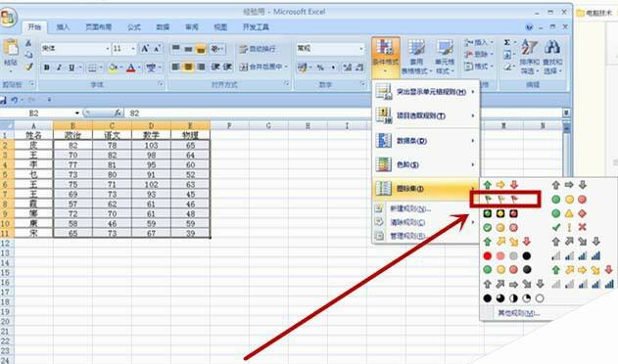Click the borders grid icon
Image resolution: width=618 pixels, height=364 pixels.
click(x=92, y=68)
